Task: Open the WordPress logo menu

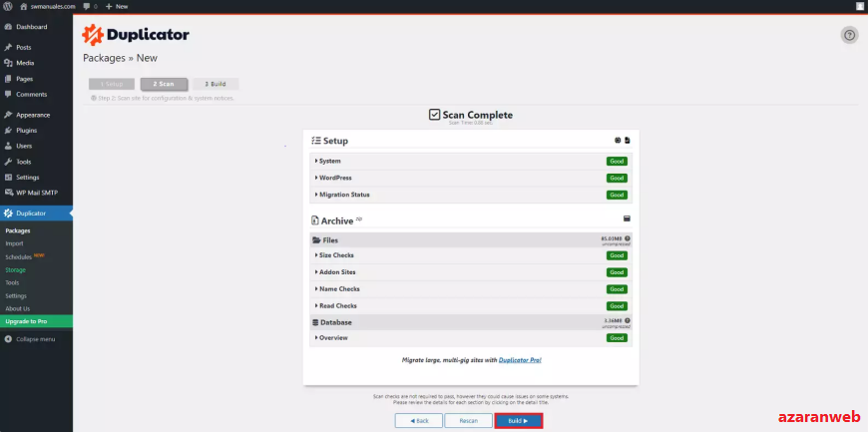Action: [7, 7]
